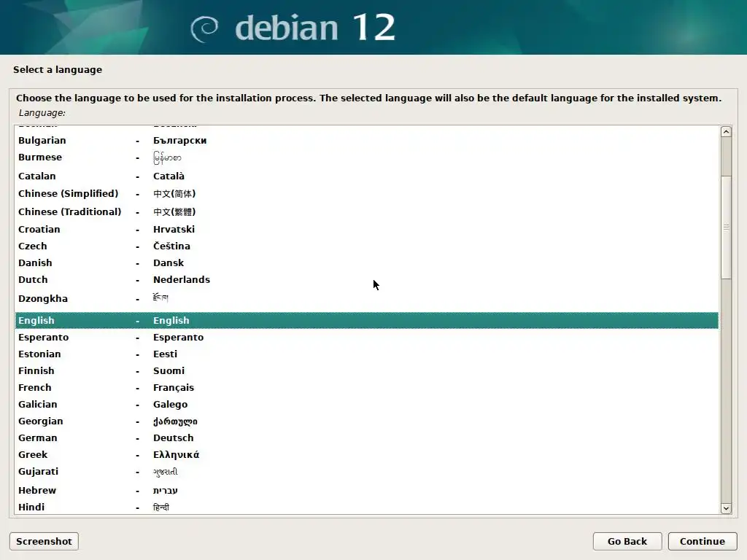This screenshot has width=747, height=560.
Task: Select Chinese (Traditional) row
Action: click(366, 212)
